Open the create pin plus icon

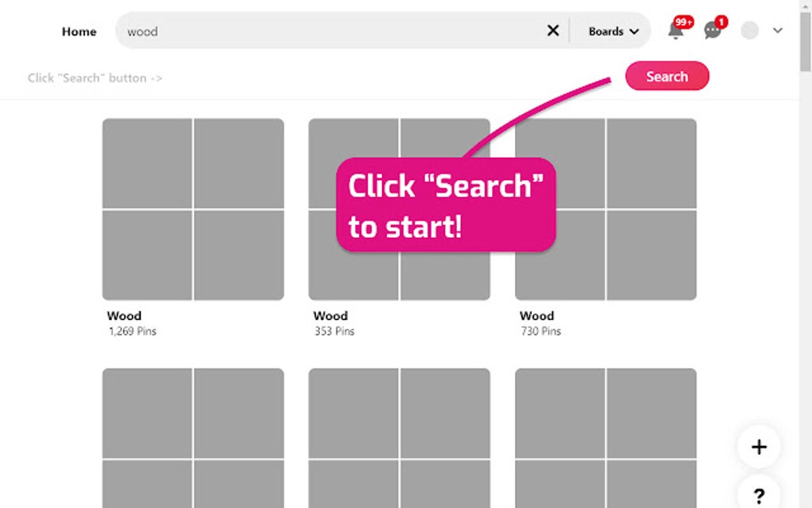[758, 447]
